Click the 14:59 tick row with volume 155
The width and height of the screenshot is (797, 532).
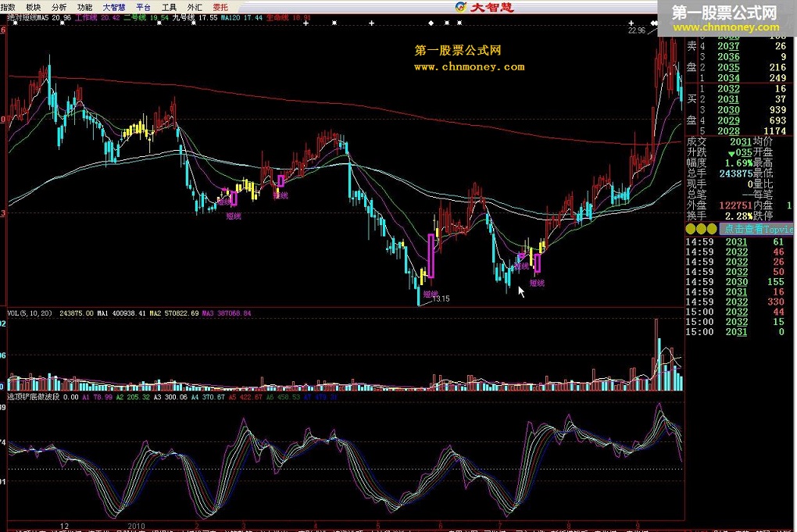pos(735,282)
